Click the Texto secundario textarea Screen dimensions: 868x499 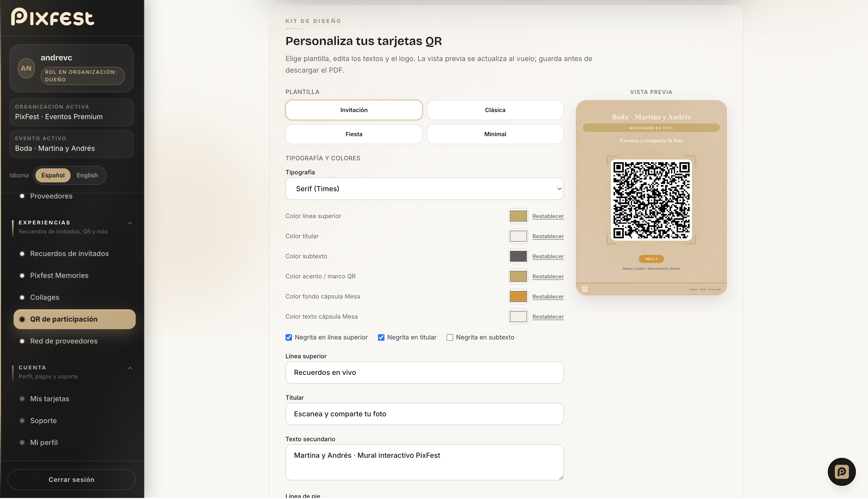click(424, 462)
